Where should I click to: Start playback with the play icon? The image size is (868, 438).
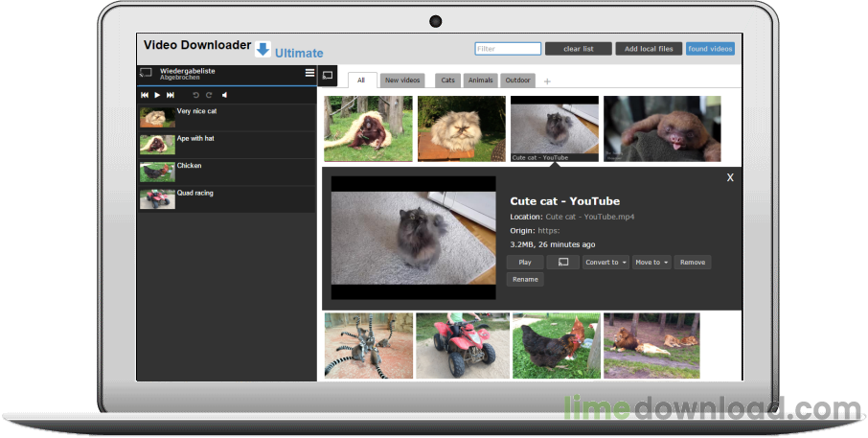[x=157, y=95]
